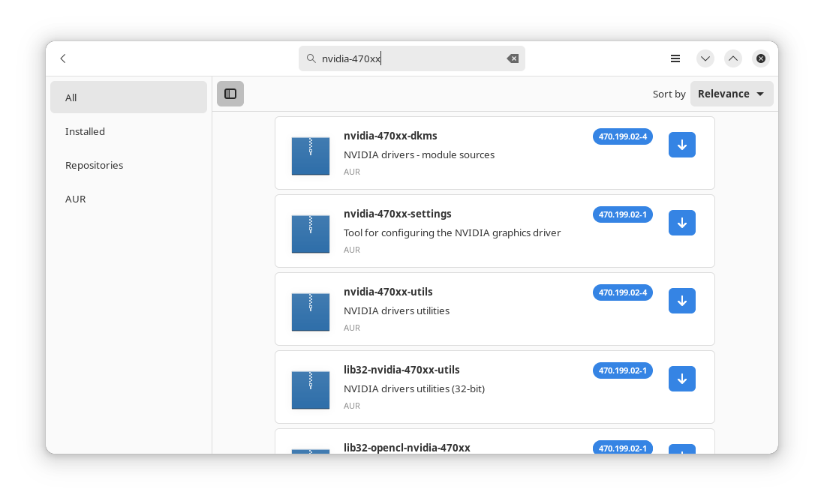This screenshot has height=504, width=824.
Task: Click the nvidia-470xx-settings package icon
Action: tap(311, 234)
